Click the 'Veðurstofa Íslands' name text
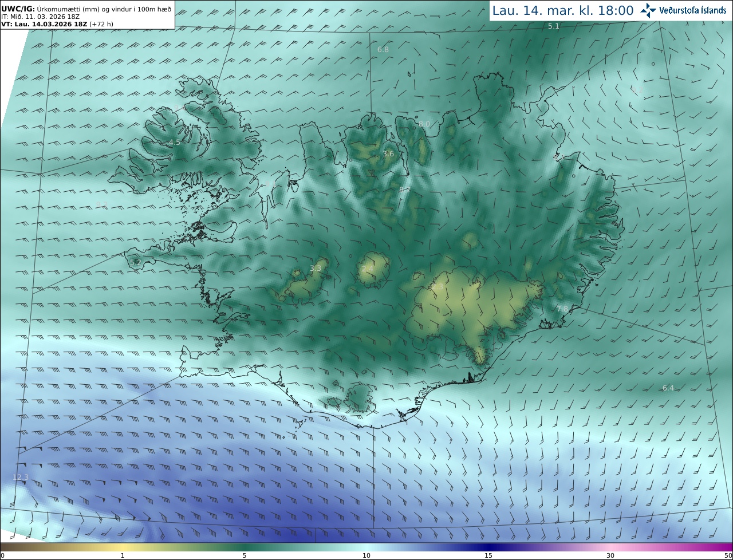 (693, 10)
